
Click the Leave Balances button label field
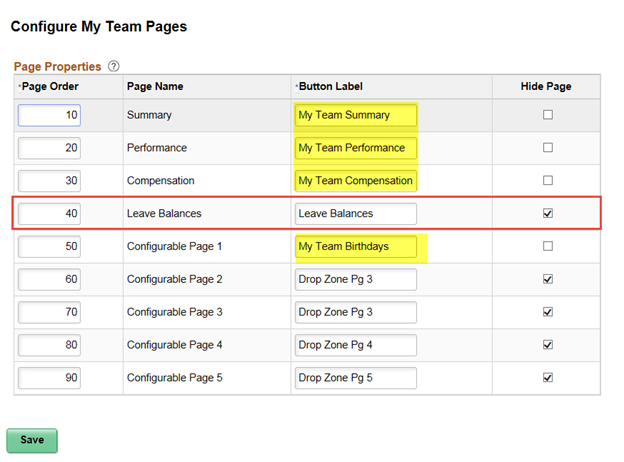pyautogui.click(x=355, y=213)
